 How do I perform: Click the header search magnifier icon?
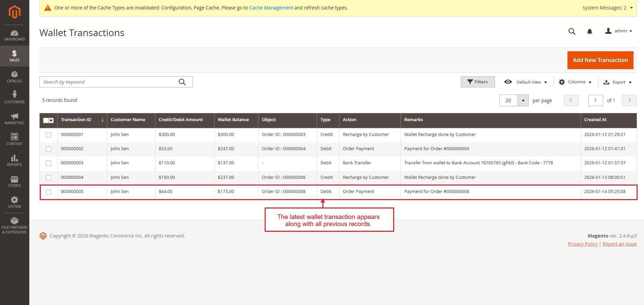pyautogui.click(x=572, y=31)
